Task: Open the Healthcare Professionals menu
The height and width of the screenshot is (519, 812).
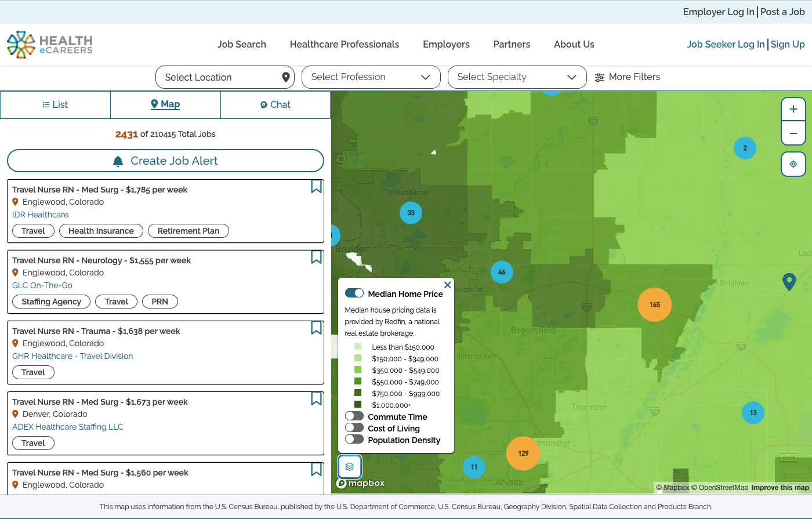Action: [x=345, y=44]
